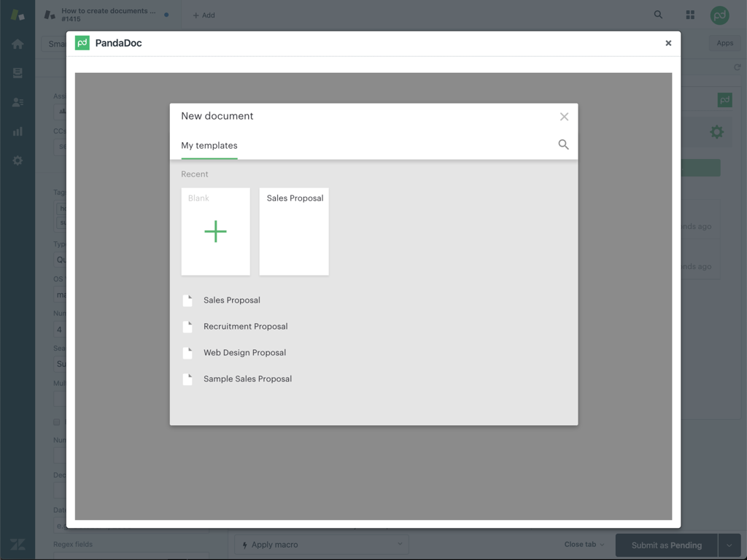Select Sales Proposal template from list
Screen dimensions: 747x560
click(232, 300)
